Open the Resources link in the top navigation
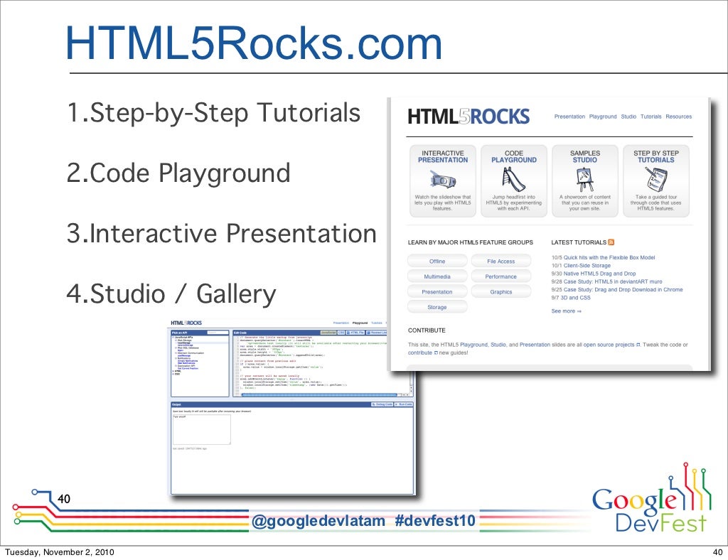Image resolution: width=728 pixels, height=560 pixels. tap(678, 117)
